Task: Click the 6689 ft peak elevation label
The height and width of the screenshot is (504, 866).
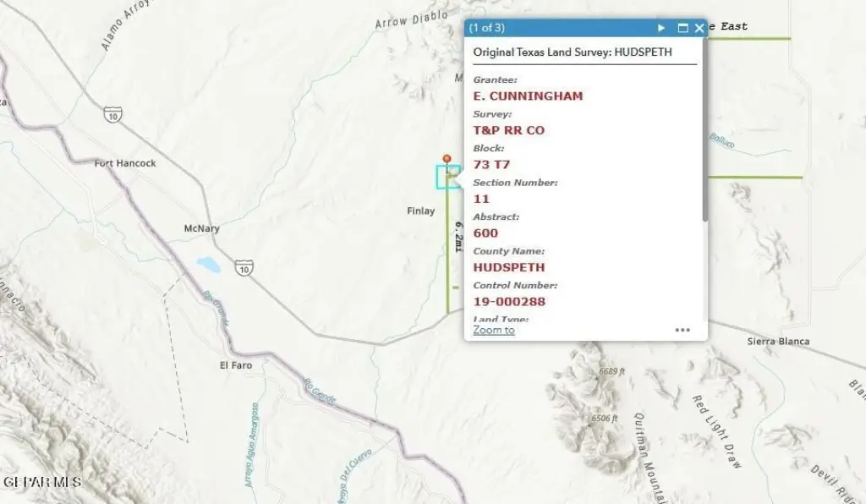Action: 611,371
